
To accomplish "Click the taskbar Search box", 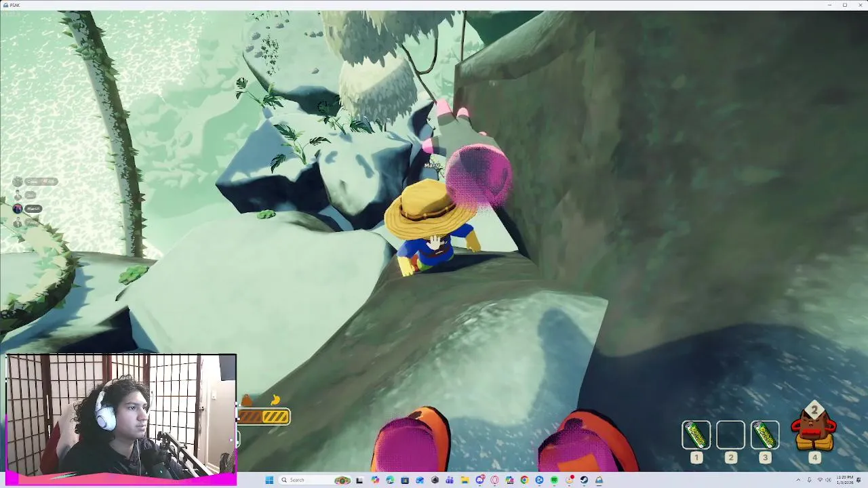I will point(316,480).
